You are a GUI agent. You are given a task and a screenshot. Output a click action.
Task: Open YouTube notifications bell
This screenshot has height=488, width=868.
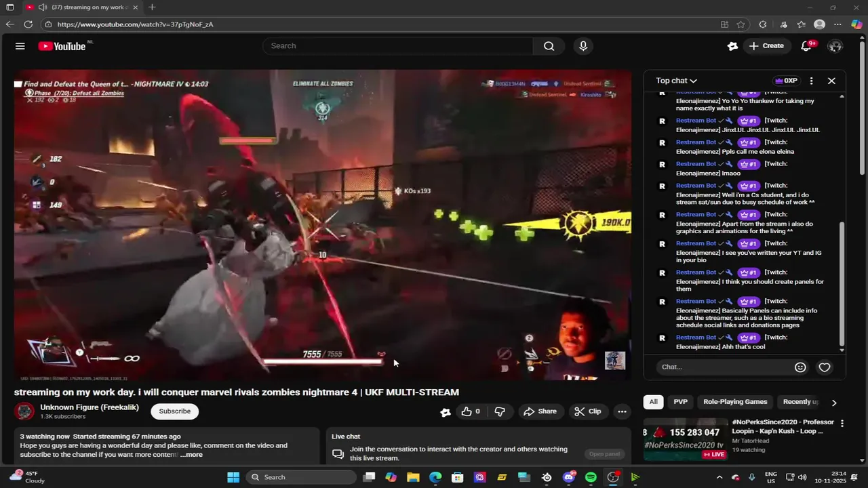[x=806, y=46]
